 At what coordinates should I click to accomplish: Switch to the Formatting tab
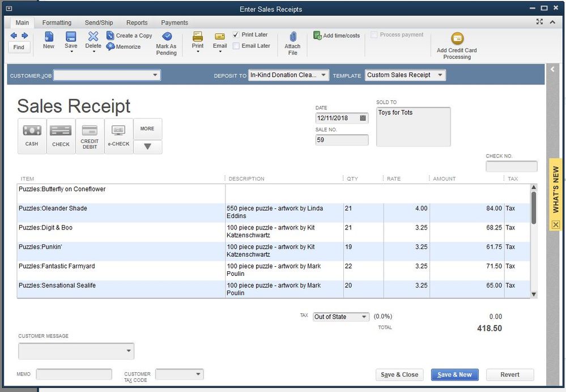(x=57, y=23)
